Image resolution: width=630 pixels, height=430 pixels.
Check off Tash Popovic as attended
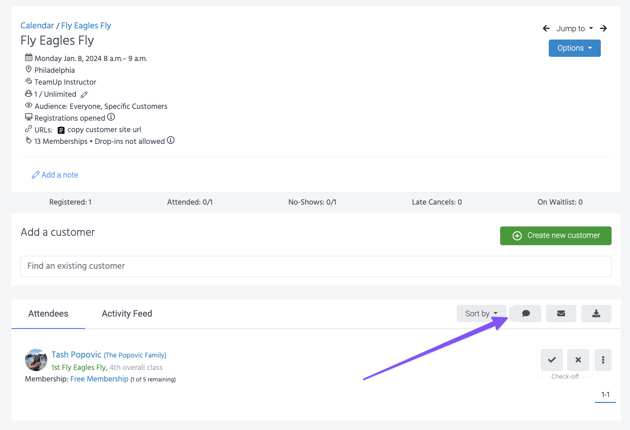pyautogui.click(x=551, y=360)
